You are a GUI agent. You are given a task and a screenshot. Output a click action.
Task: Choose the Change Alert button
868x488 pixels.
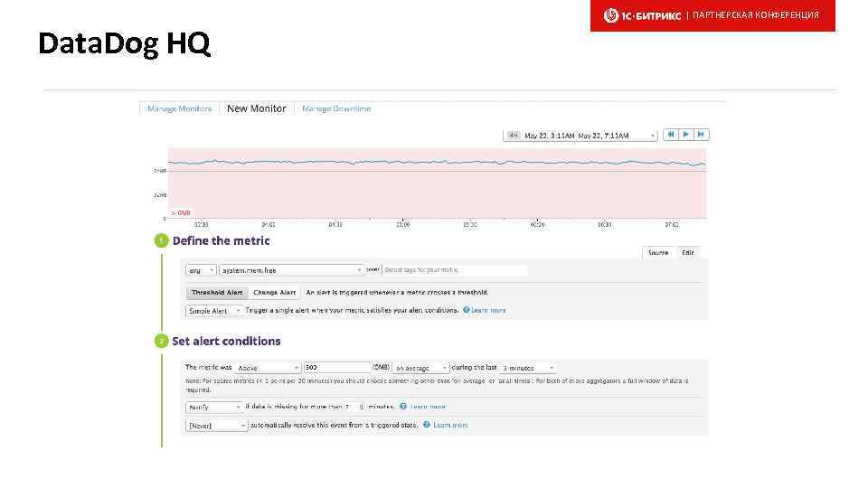[x=274, y=293]
